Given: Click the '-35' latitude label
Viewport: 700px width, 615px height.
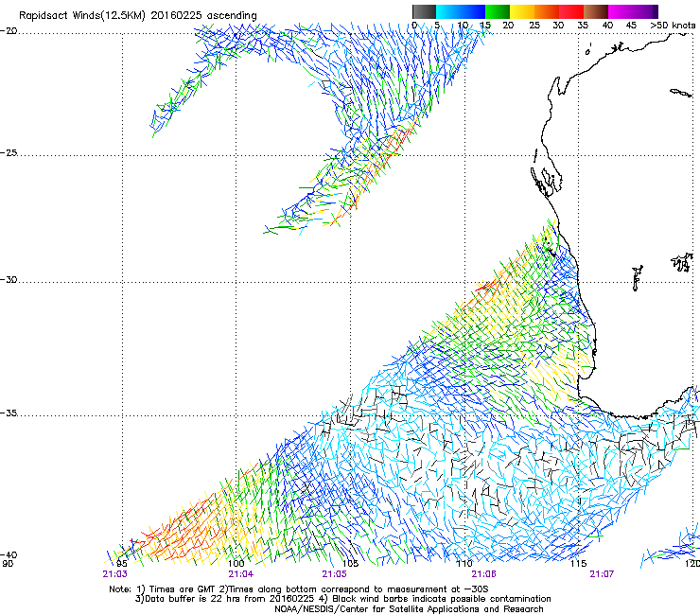Looking at the screenshot, I should pyautogui.click(x=9, y=413).
